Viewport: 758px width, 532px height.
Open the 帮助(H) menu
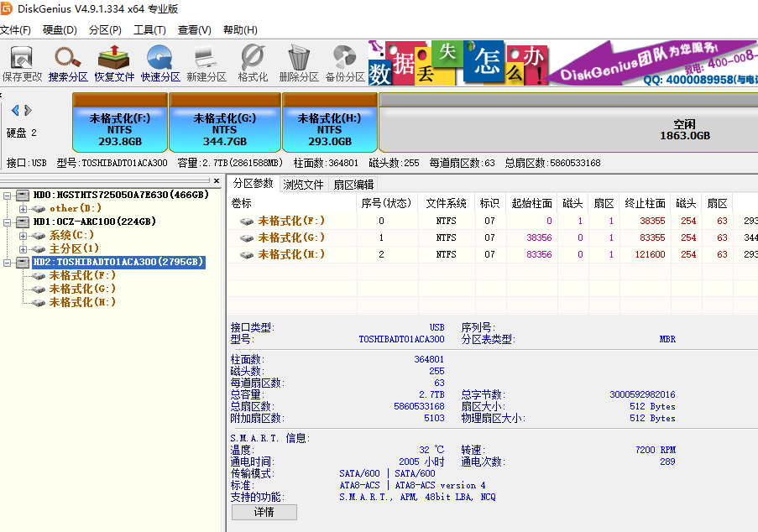tap(240, 30)
